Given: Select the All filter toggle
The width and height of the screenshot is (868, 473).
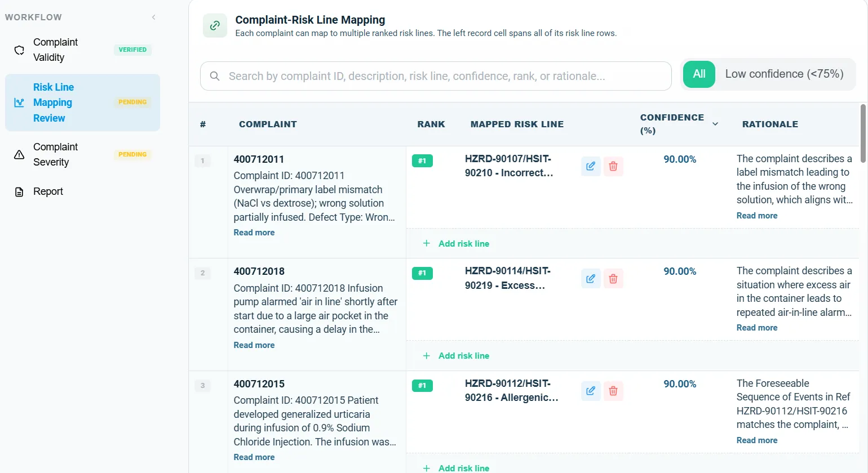Looking at the screenshot, I should click(x=699, y=74).
